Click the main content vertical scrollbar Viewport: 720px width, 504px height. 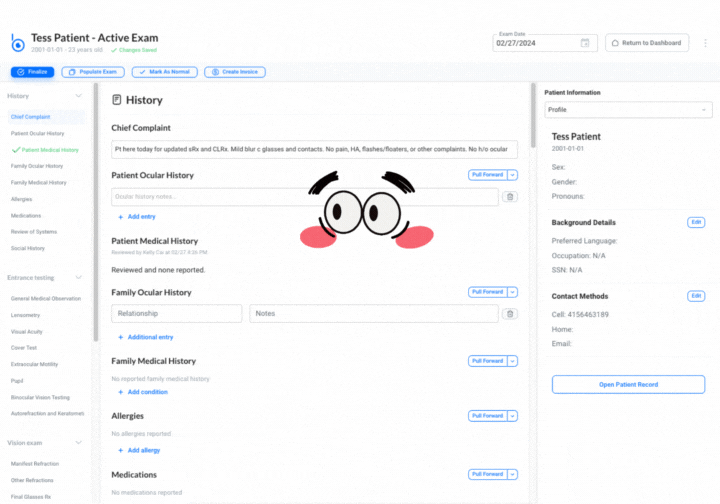533,116
